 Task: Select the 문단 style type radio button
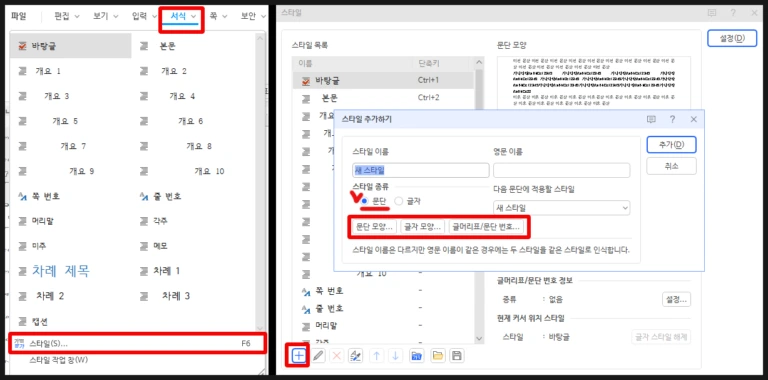pos(364,201)
